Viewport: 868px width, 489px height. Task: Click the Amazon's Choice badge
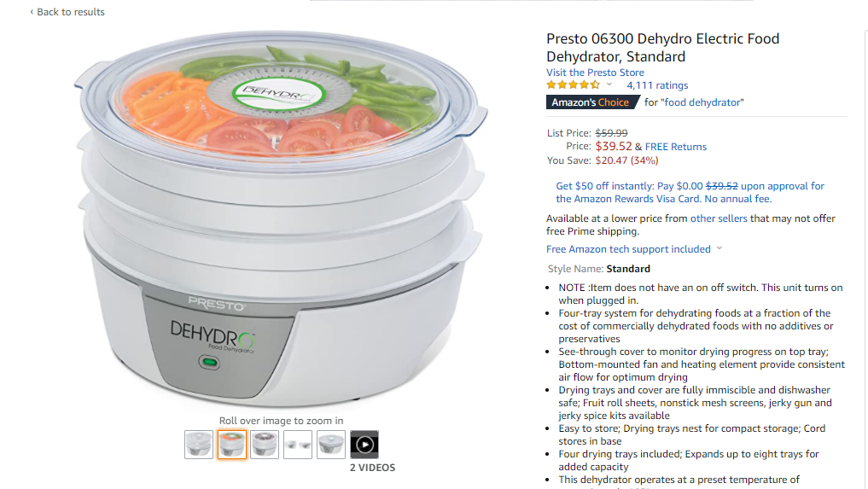tap(592, 102)
